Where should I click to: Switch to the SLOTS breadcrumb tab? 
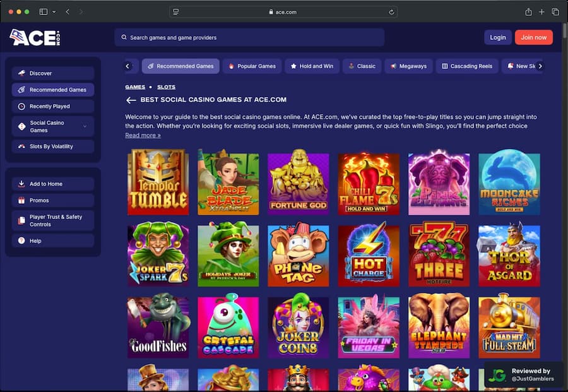pos(166,87)
